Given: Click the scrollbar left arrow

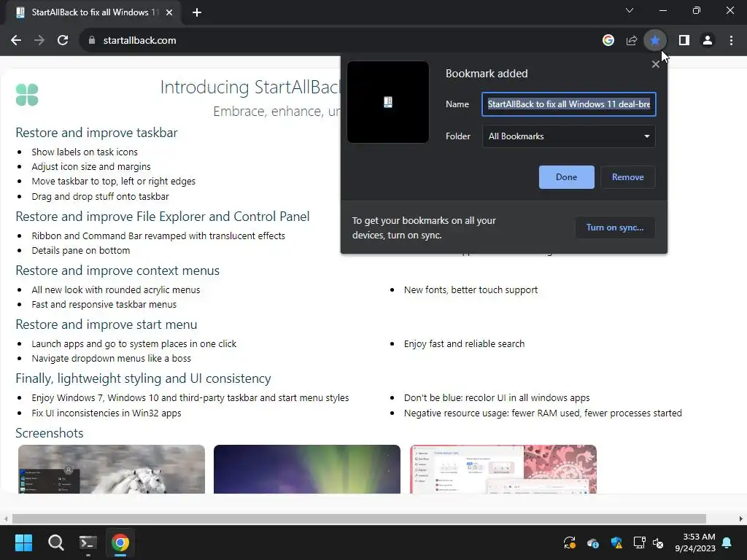Looking at the screenshot, I should pos(6,518).
